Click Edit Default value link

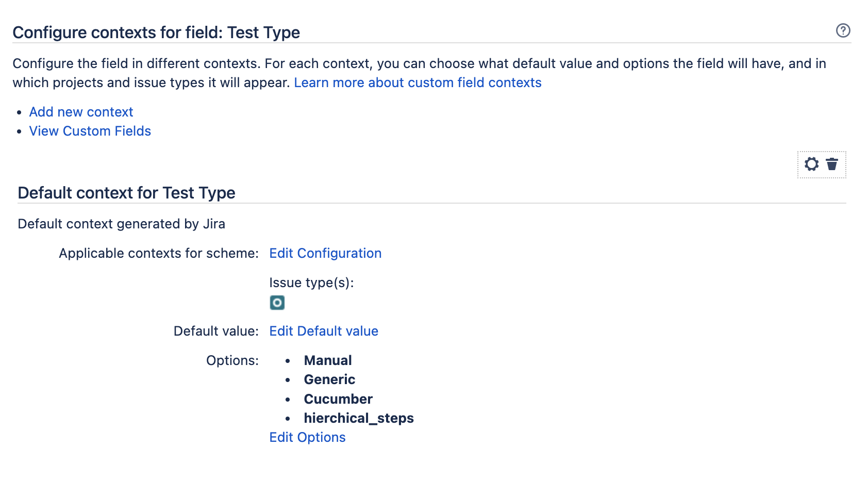pyautogui.click(x=324, y=331)
